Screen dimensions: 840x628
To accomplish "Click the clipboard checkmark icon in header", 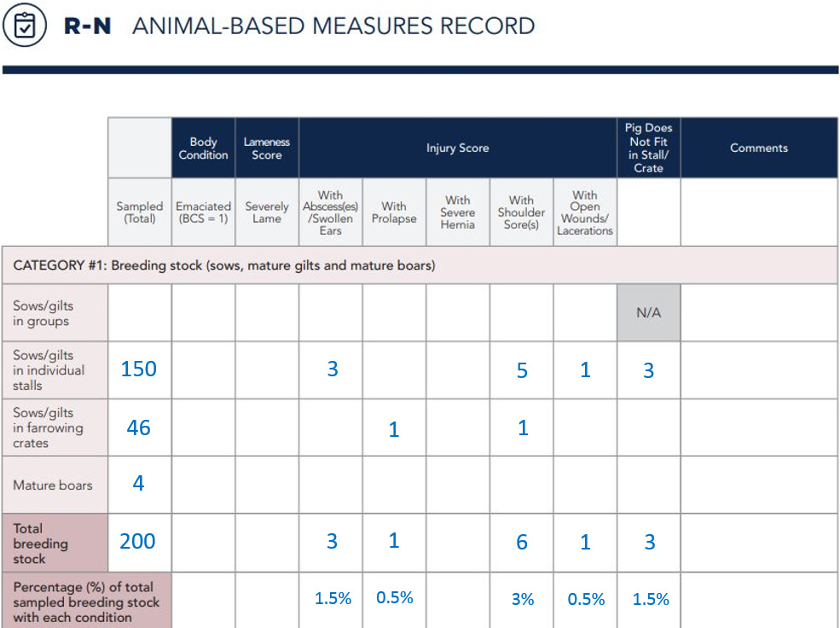I will [x=27, y=26].
